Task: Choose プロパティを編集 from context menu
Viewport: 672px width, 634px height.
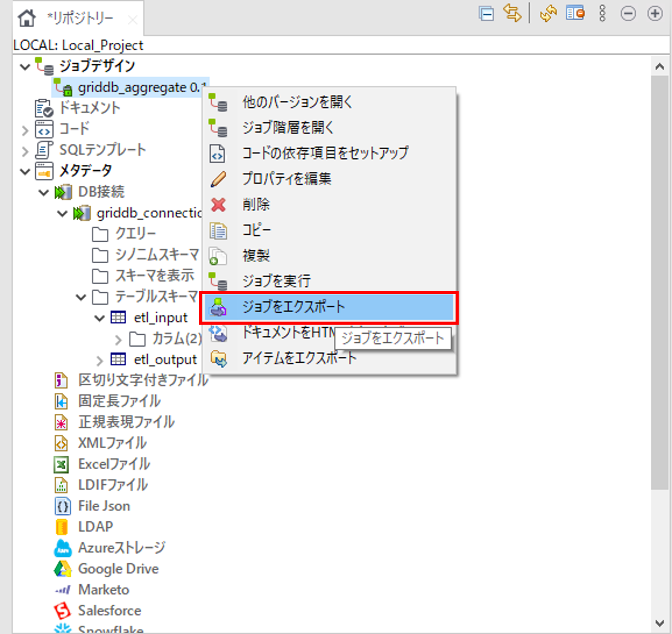Action: pyautogui.click(x=287, y=178)
